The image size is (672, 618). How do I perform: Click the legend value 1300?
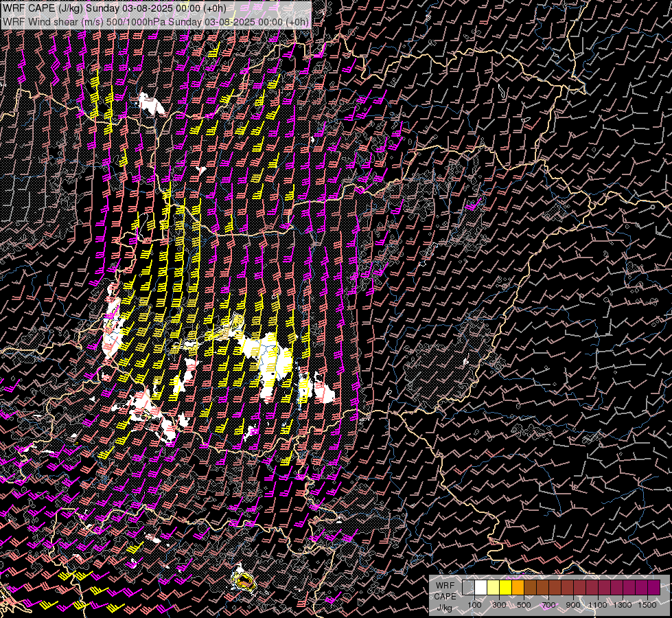[623, 605]
